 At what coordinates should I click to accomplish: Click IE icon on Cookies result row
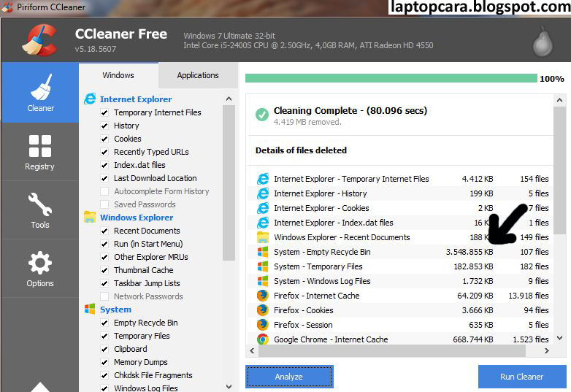(x=263, y=208)
